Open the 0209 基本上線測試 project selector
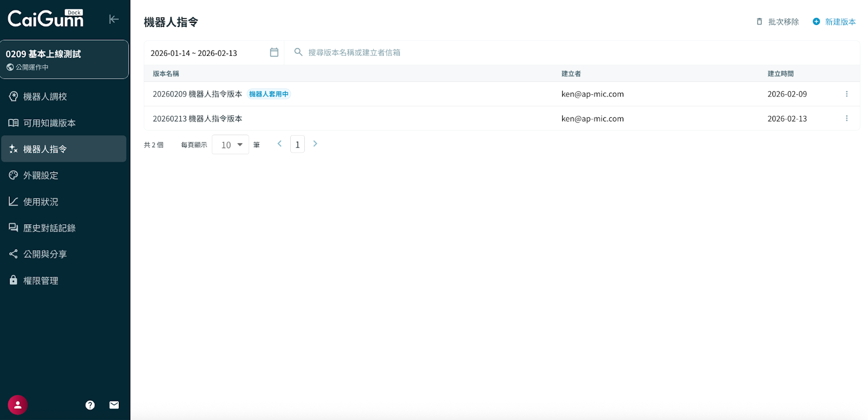Image resolution: width=868 pixels, height=420 pixels. pos(64,59)
